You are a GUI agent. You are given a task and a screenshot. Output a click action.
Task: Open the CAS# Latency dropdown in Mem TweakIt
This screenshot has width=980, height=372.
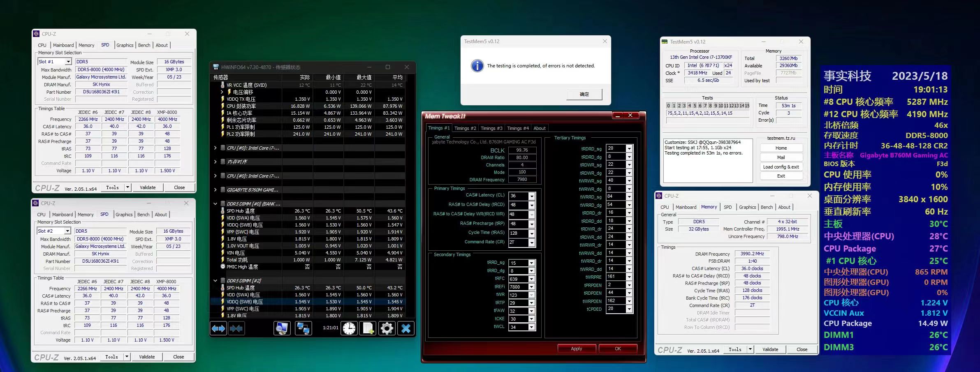[x=532, y=196]
